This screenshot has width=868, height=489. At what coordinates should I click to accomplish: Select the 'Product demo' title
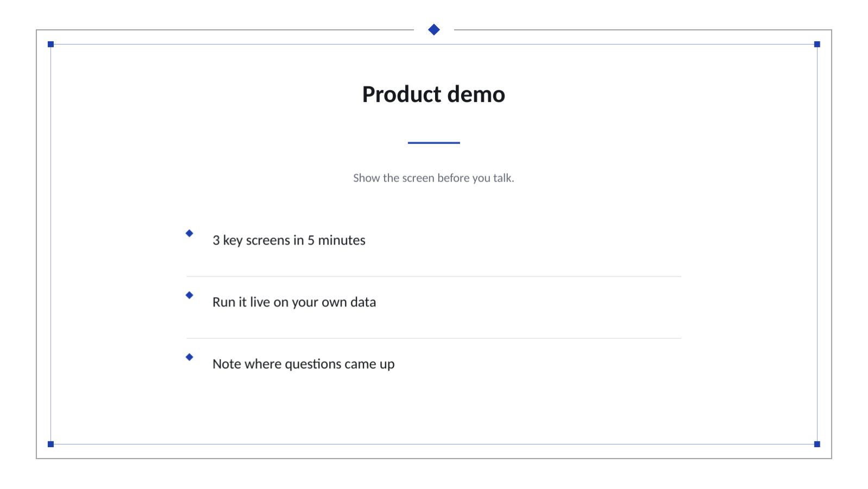click(x=433, y=95)
